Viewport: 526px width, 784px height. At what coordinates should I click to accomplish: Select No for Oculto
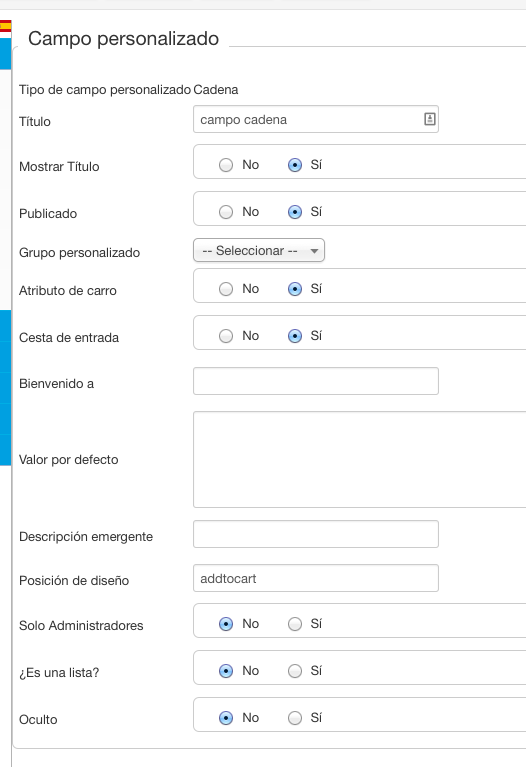226,718
